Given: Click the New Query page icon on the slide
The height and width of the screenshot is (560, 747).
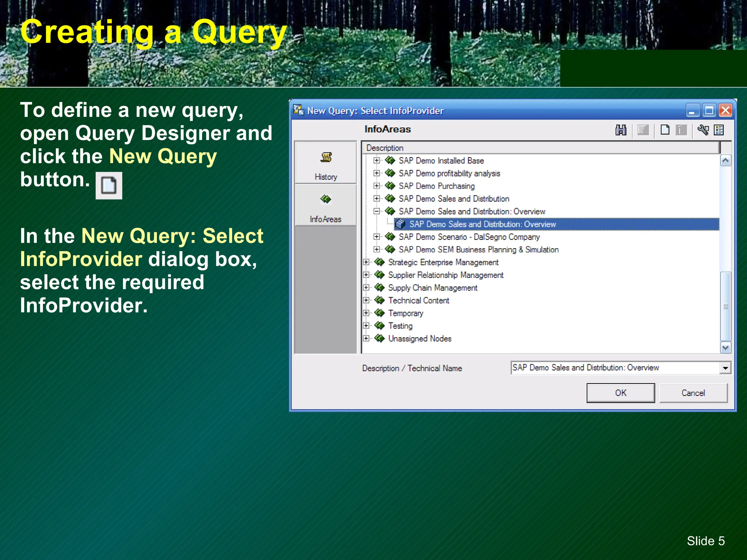Looking at the screenshot, I should 109,186.
